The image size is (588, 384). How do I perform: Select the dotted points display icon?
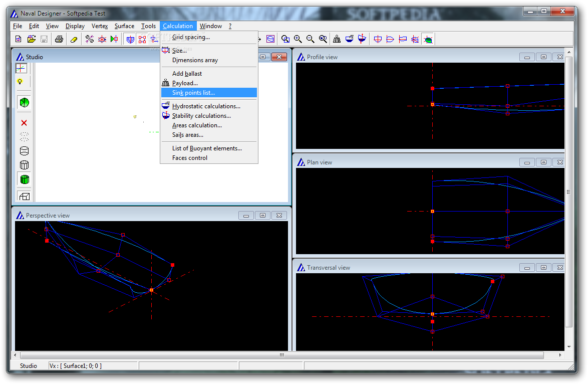[x=24, y=137]
